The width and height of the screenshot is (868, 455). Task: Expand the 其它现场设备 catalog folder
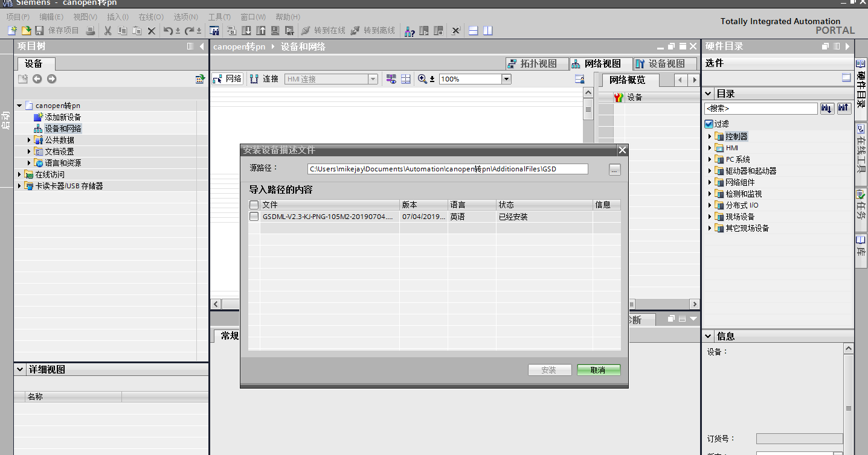pos(710,228)
